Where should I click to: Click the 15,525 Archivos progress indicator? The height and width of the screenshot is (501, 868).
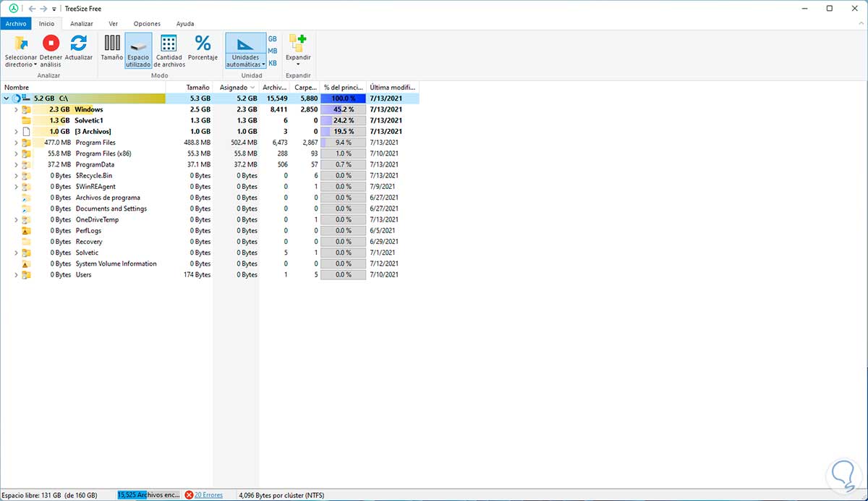pos(148,495)
